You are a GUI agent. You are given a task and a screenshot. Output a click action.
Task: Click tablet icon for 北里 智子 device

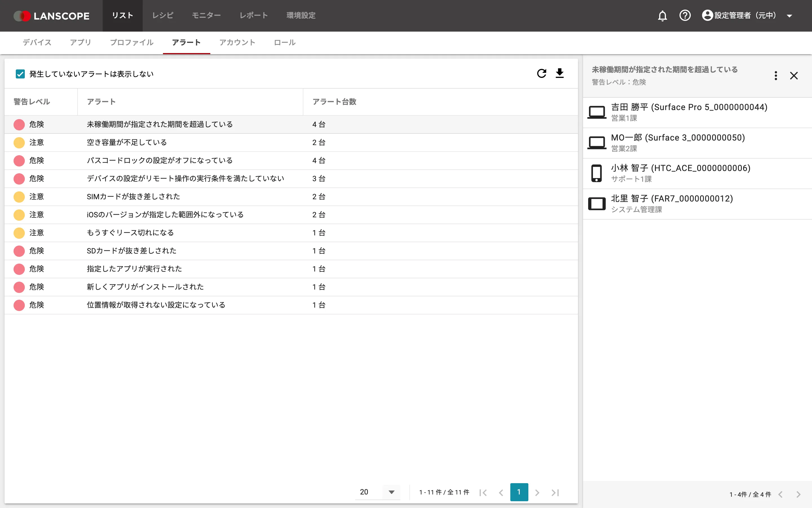[x=597, y=203]
